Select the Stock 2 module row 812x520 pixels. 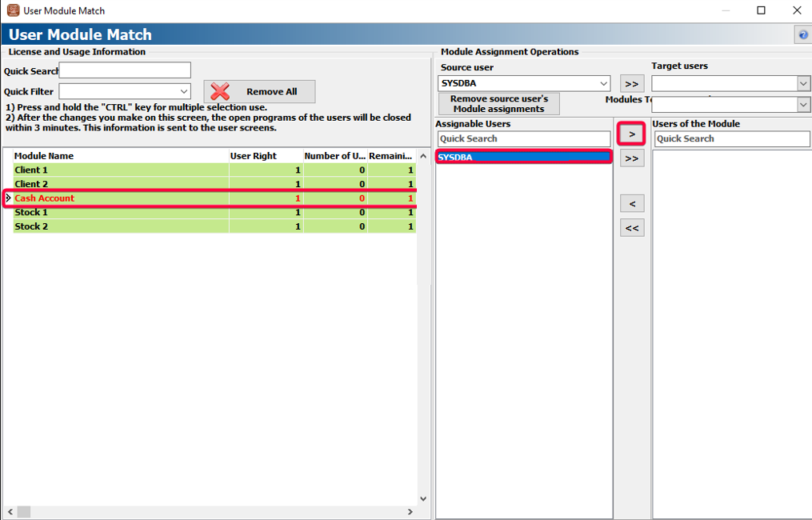coord(120,226)
